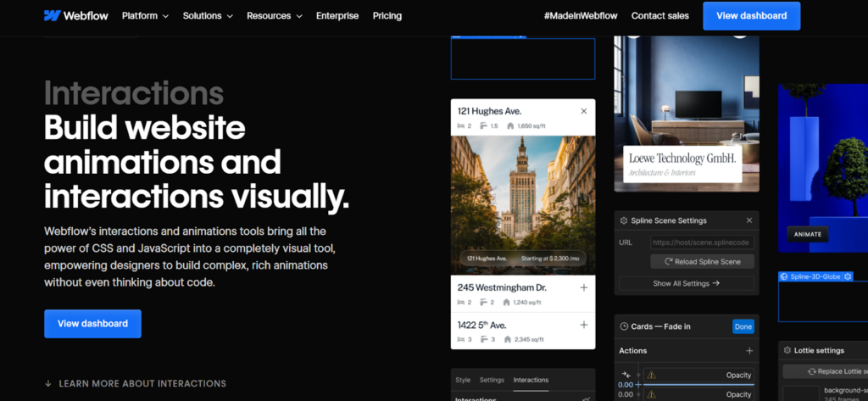Screen dimensions: 868x401
Task: Click Reload Spline Scene button
Action: (702, 261)
